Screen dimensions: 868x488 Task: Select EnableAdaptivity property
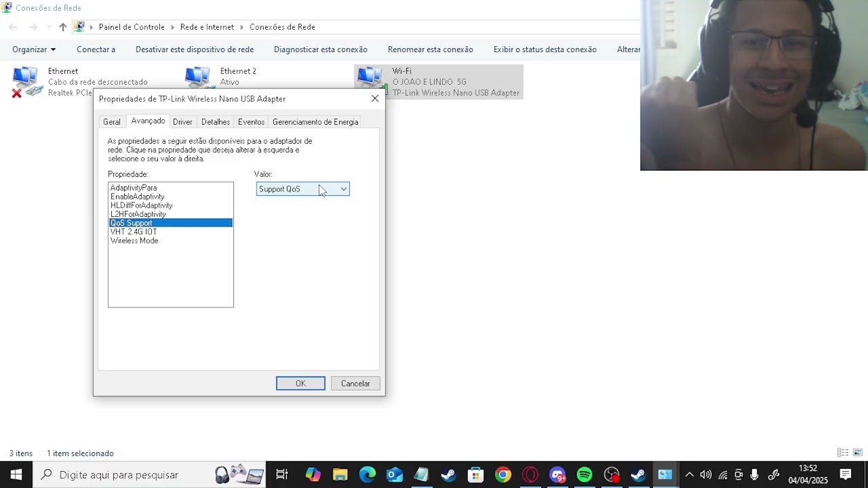click(170, 197)
